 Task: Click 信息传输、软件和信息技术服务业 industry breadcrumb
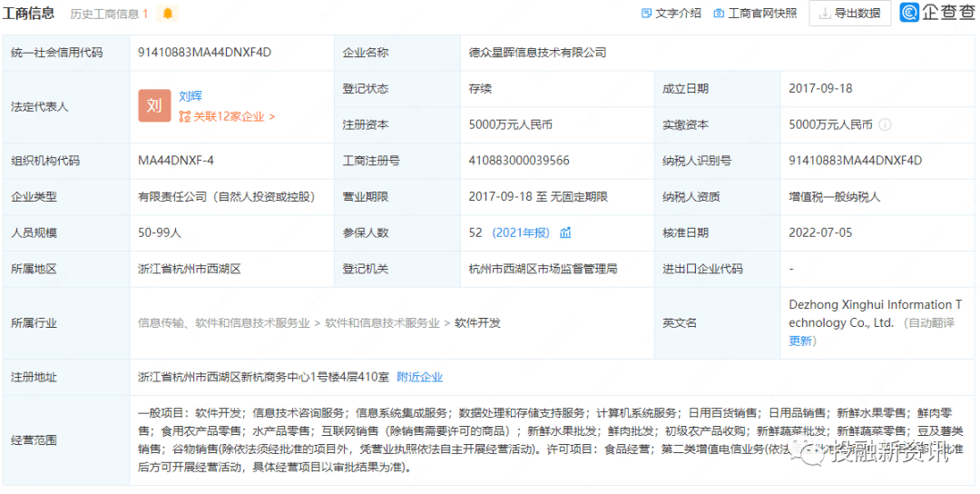[224, 323]
